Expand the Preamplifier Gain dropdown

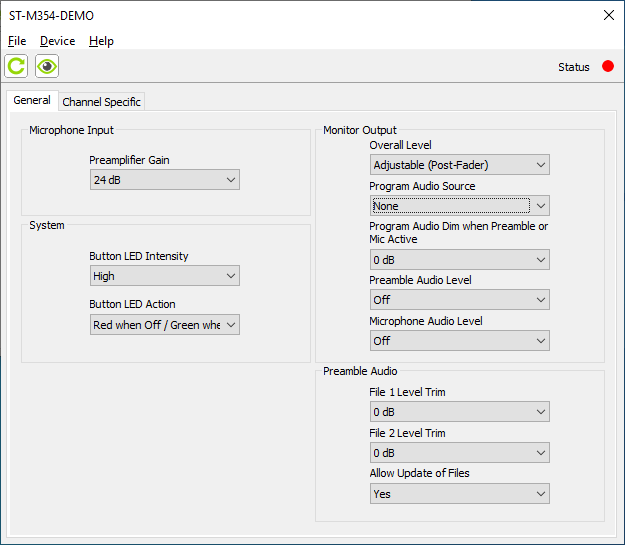pyautogui.click(x=164, y=180)
